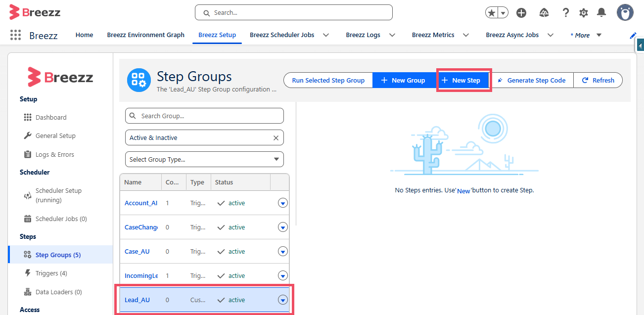
Task: Open the setup gear icon
Action: (584, 13)
